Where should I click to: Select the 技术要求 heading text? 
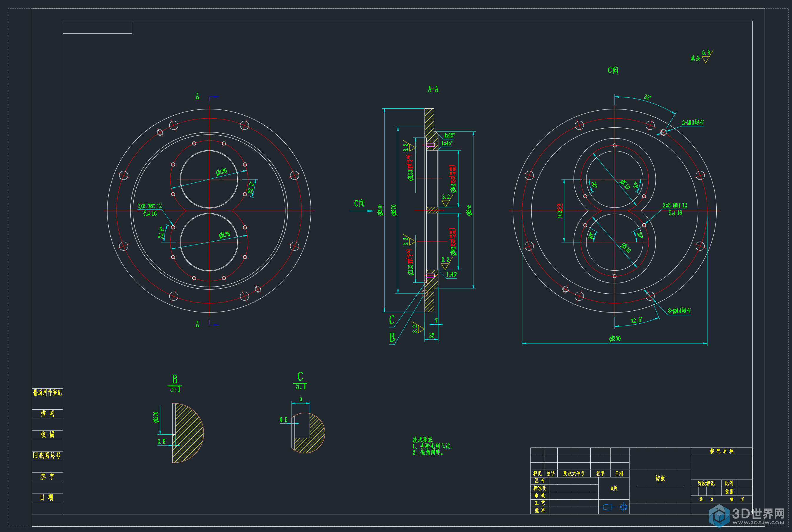(x=422, y=440)
